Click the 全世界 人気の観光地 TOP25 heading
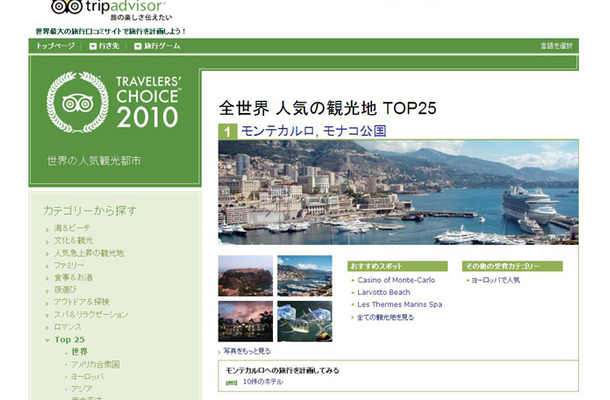The height and width of the screenshot is (400, 610). coord(328,108)
